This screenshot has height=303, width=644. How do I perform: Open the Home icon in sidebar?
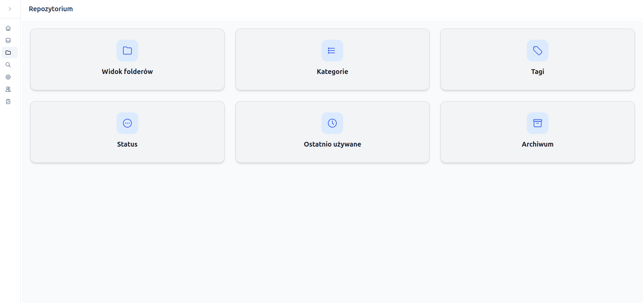(8, 28)
